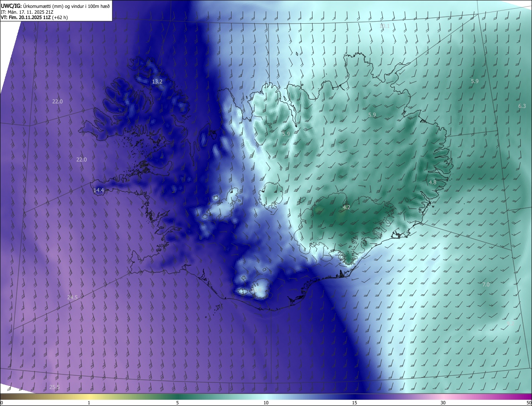Click the 7.0 value label on the map

point(486,285)
